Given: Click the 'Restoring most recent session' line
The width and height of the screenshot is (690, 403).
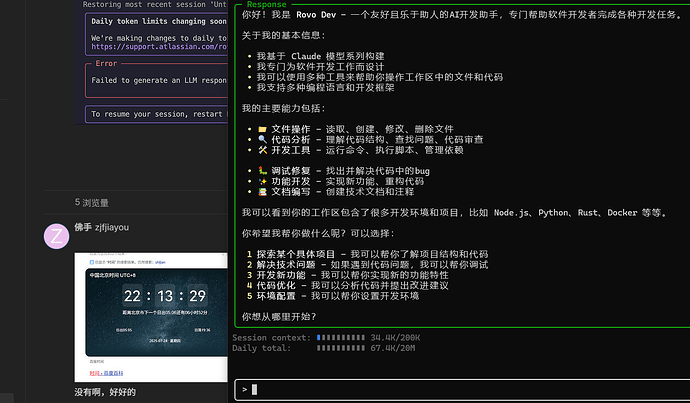Looking at the screenshot, I should [155, 4].
